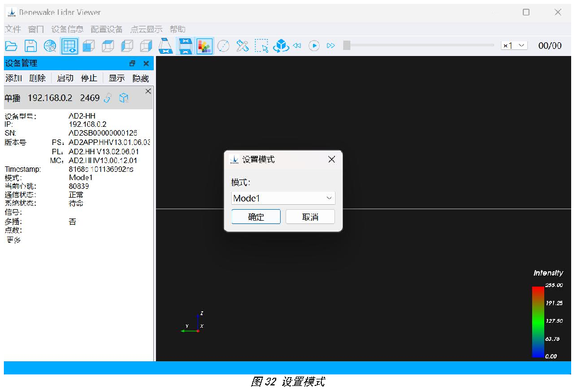Click 显示 in device management panel
Viewport: 575px width, 392px height.
(116, 78)
